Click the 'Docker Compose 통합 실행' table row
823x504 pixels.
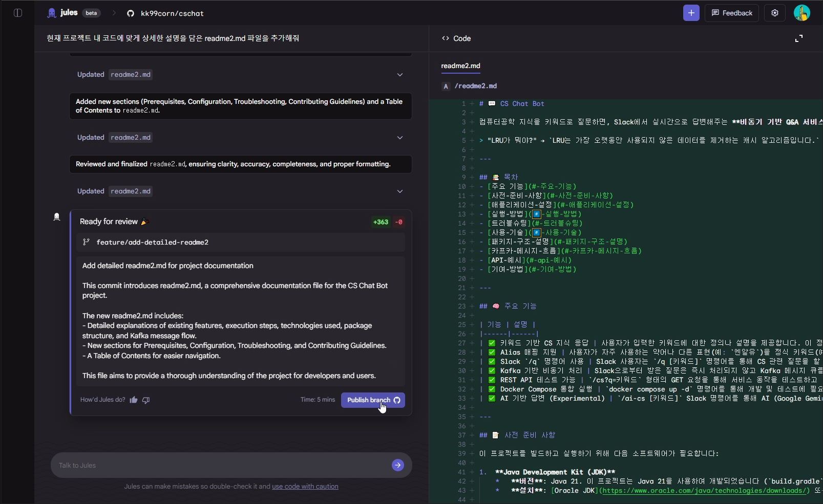tap(651, 389)
